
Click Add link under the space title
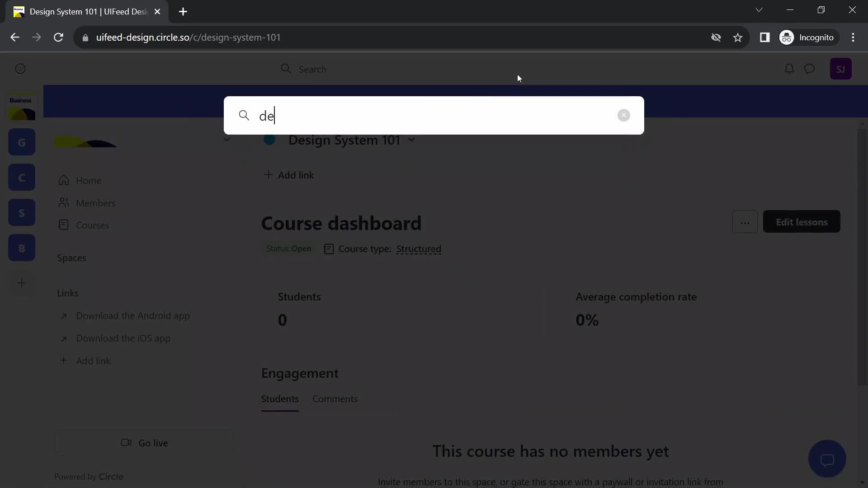tap(288, 175)
